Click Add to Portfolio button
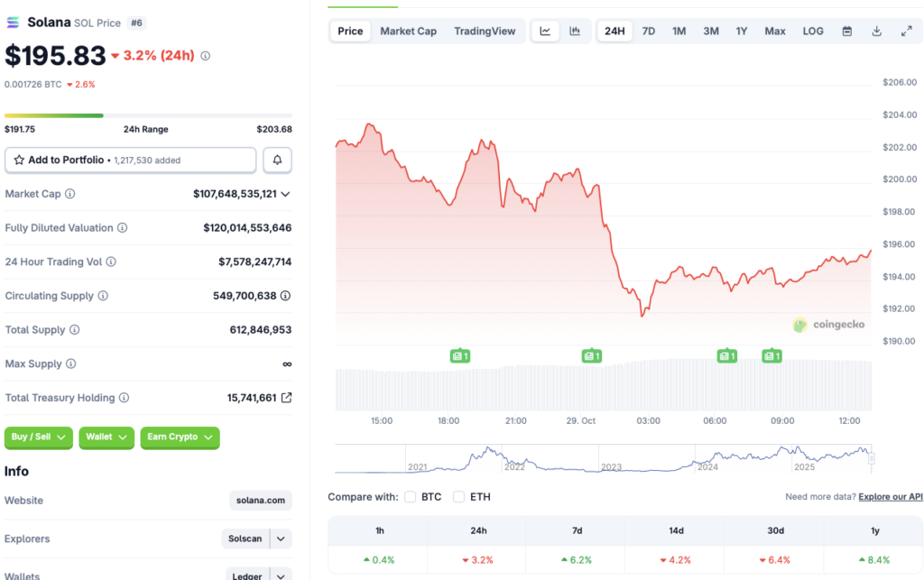The height and width of the screenshot is (580, 924). [130, 159]
